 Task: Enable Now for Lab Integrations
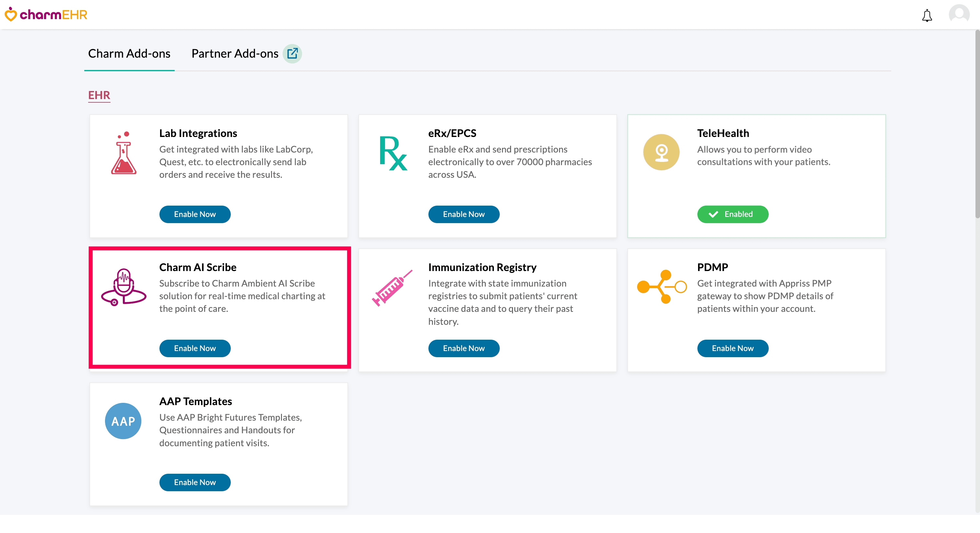click(195, 214)
